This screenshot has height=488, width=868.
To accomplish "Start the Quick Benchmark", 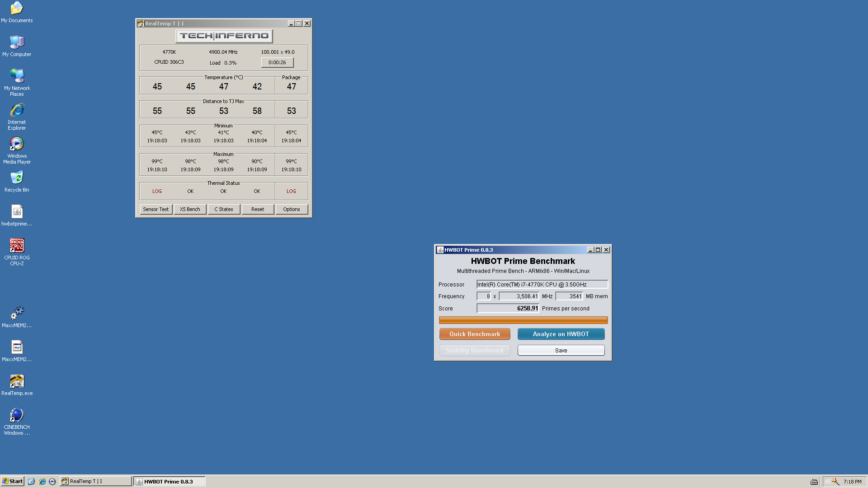I will tap(475, 334).
